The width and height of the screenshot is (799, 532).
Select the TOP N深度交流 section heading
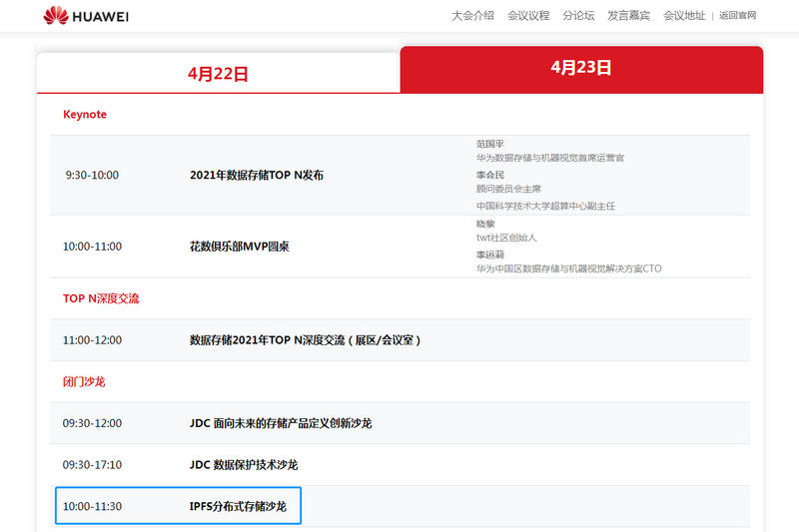pos(101,298)
